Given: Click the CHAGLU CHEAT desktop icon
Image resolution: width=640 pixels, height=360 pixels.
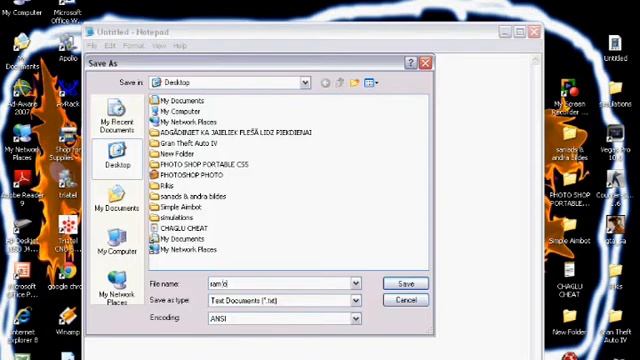Looking at the screenshot, I should pos(569,280).
